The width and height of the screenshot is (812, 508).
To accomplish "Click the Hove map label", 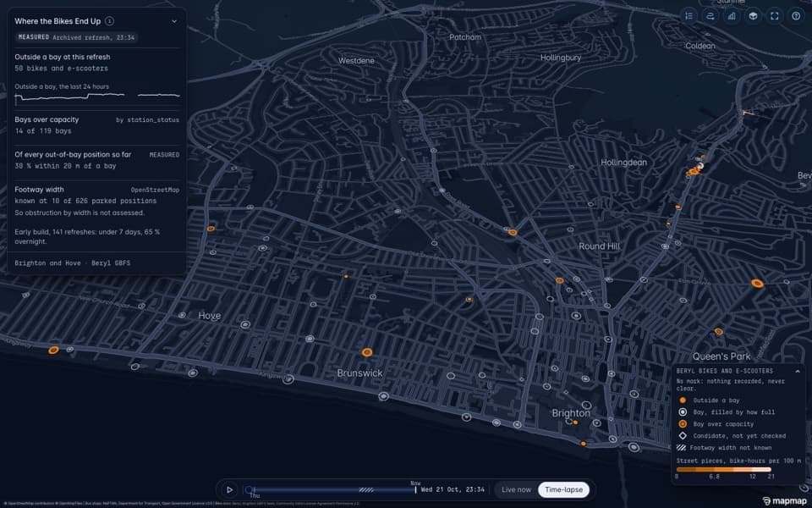I will pos(209,315).
